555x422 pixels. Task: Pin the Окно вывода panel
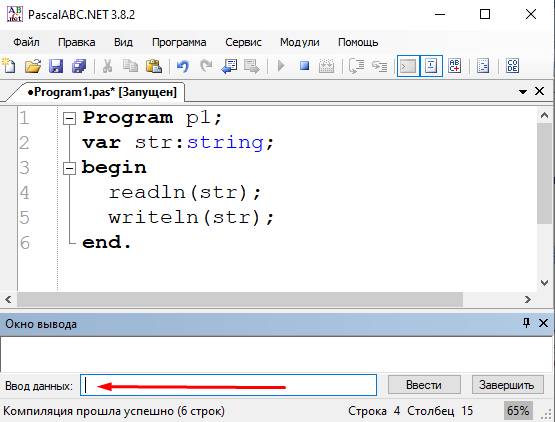pos(526,323)
